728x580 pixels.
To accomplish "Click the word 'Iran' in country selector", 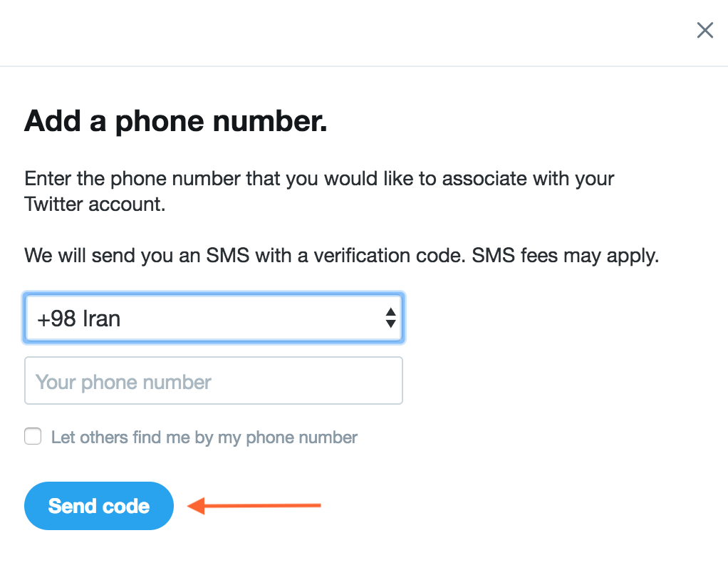I will point(101,318).
